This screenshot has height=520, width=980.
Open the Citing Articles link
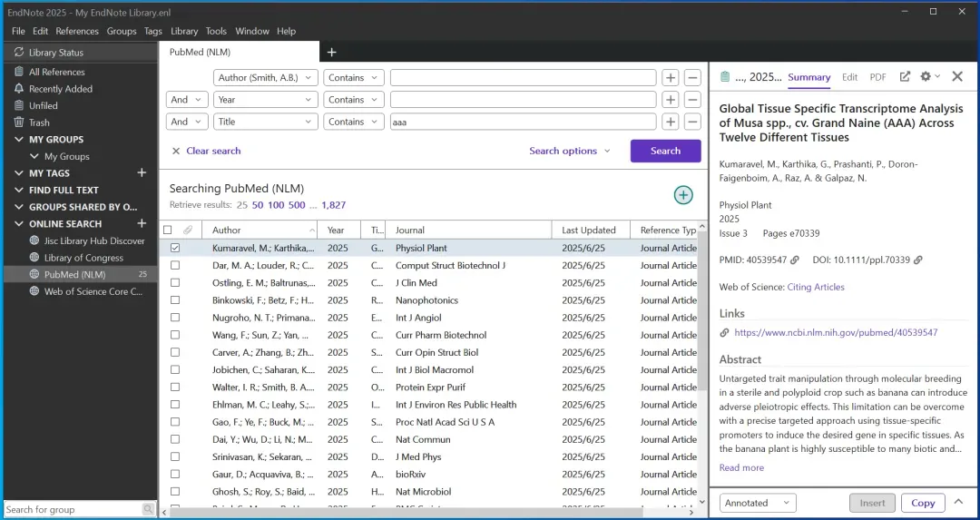coord(816,287)
